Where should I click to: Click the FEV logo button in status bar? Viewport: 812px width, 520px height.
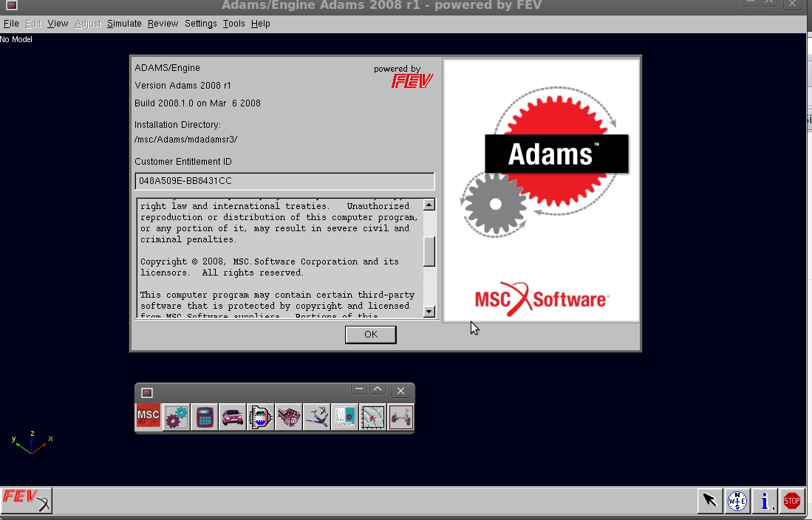pyautogui.click(x=26, y=500)
